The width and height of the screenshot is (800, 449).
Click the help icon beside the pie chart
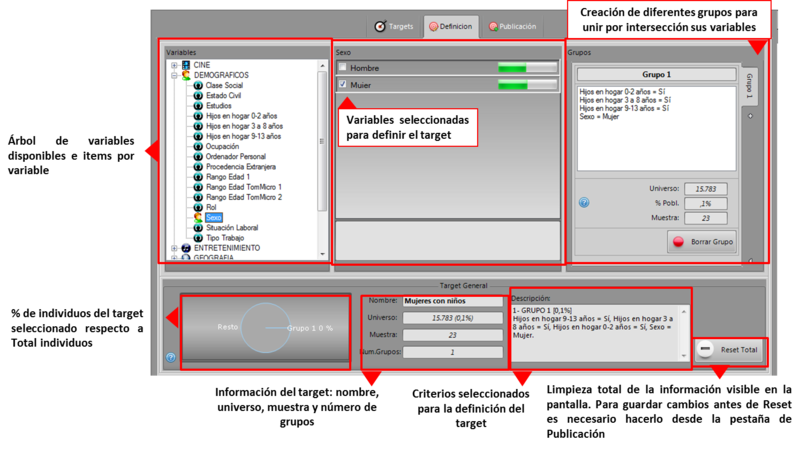[171, 357]
